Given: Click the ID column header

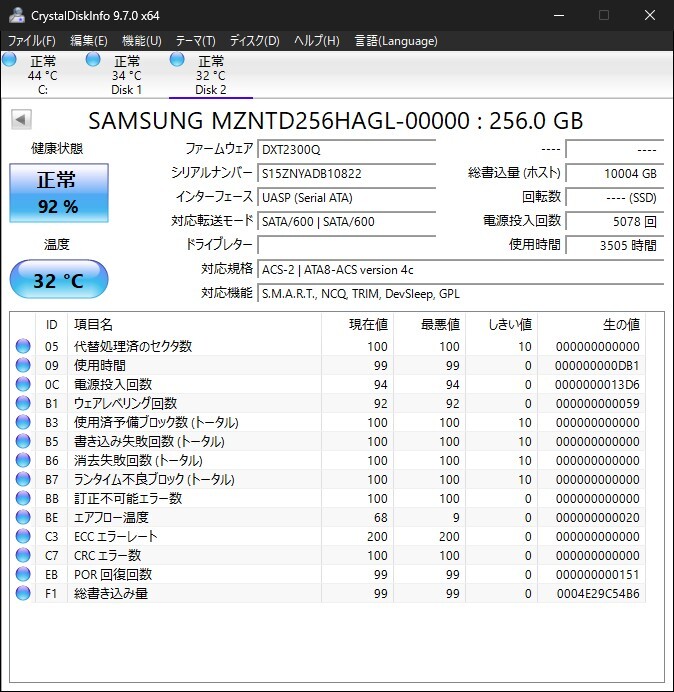Looking at the screenshot, I should [51, 325].
